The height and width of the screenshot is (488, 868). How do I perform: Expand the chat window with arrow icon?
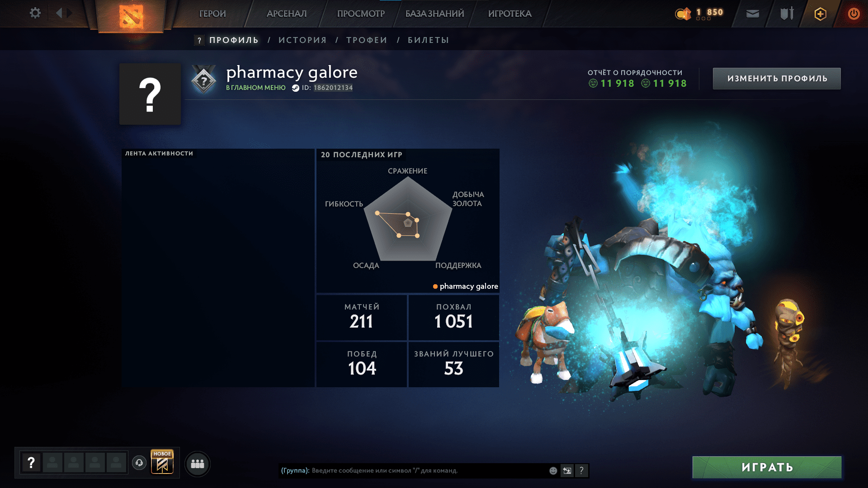coord(567,471)
